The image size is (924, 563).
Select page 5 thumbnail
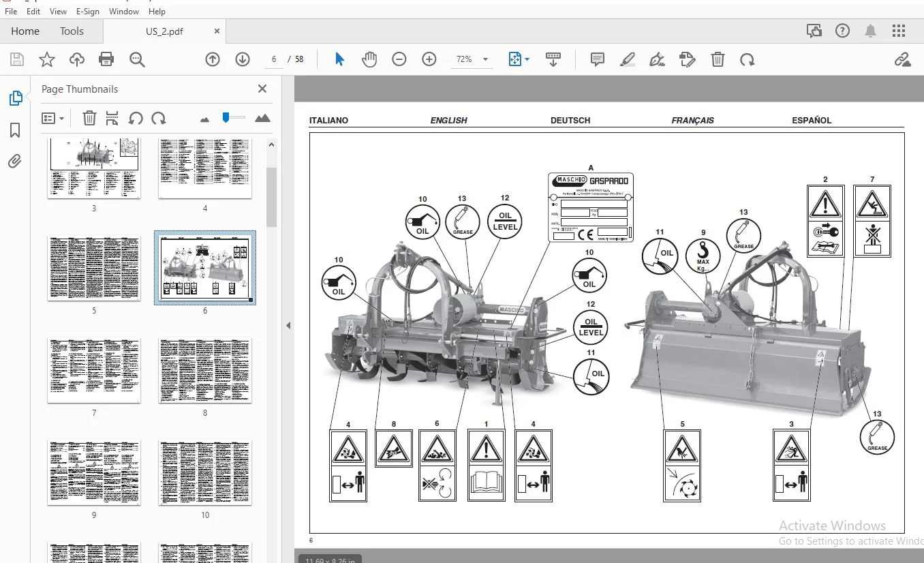click(94, 268)
